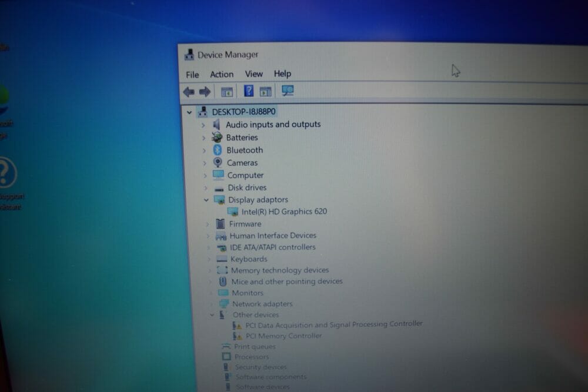Click the question mark desktop icon
This screenshot has width=588, height=392.
click(x=6, y=173)
